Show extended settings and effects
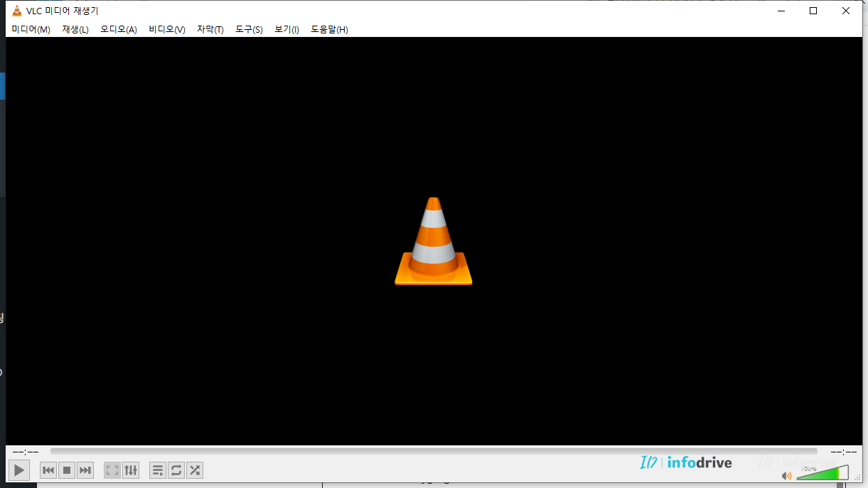 click(131, 470)
